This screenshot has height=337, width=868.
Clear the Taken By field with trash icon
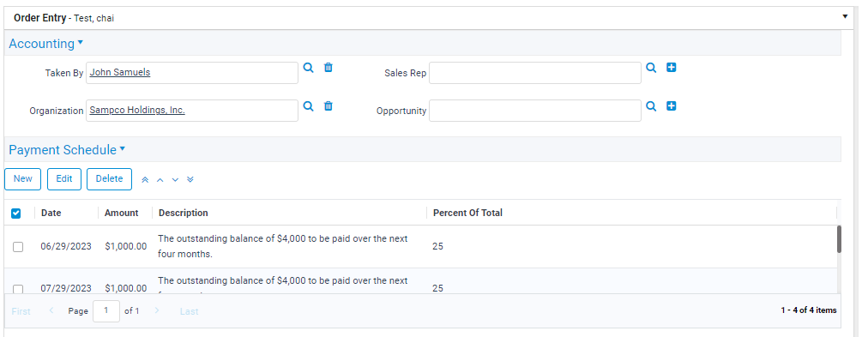point(329,68)
